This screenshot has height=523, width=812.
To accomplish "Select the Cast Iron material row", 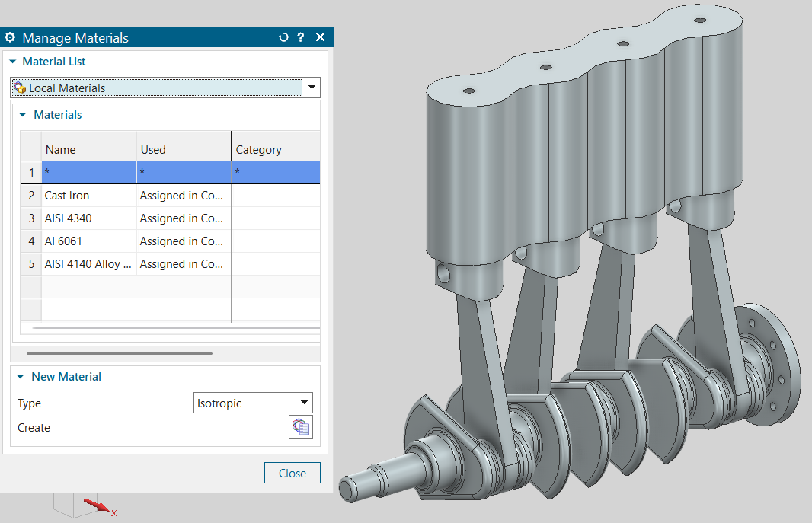I will pyautogui.click(x=67, y=196).
